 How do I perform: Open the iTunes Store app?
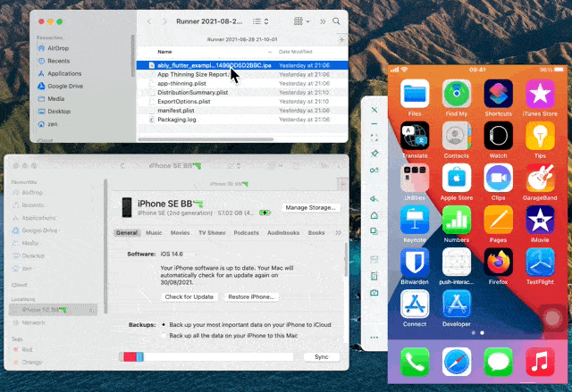pos(540,94)
